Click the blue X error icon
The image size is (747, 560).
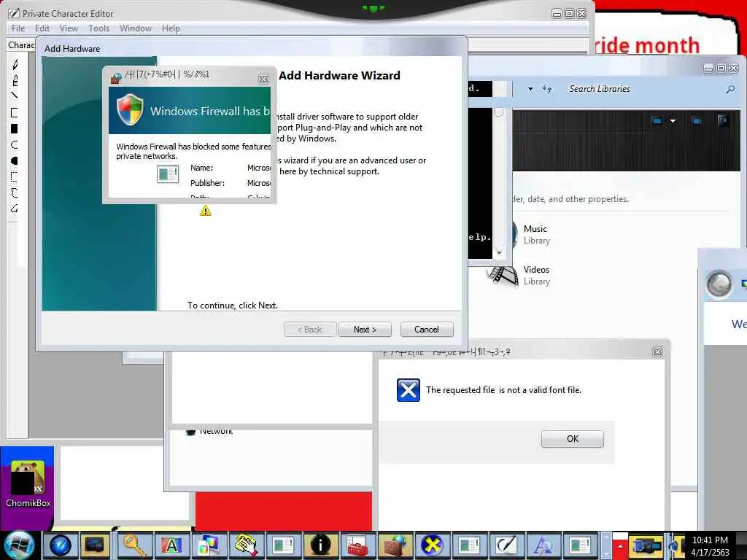(409, 390)
